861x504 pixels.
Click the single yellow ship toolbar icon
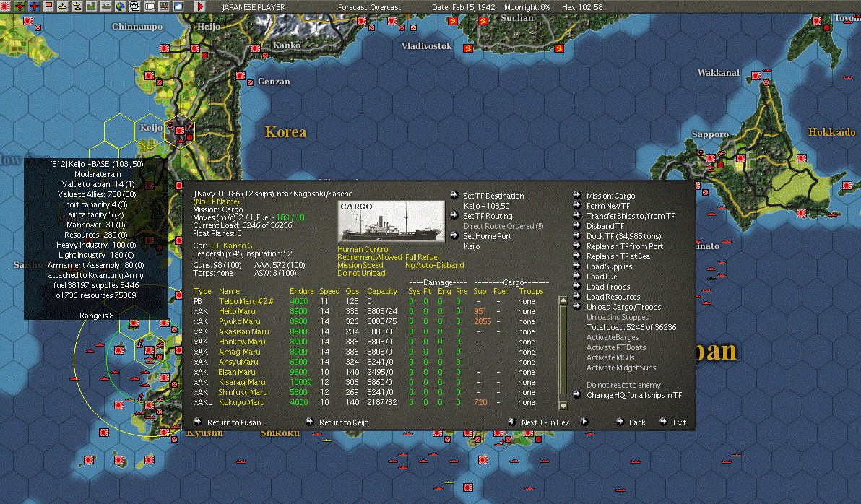coord(63,6)
